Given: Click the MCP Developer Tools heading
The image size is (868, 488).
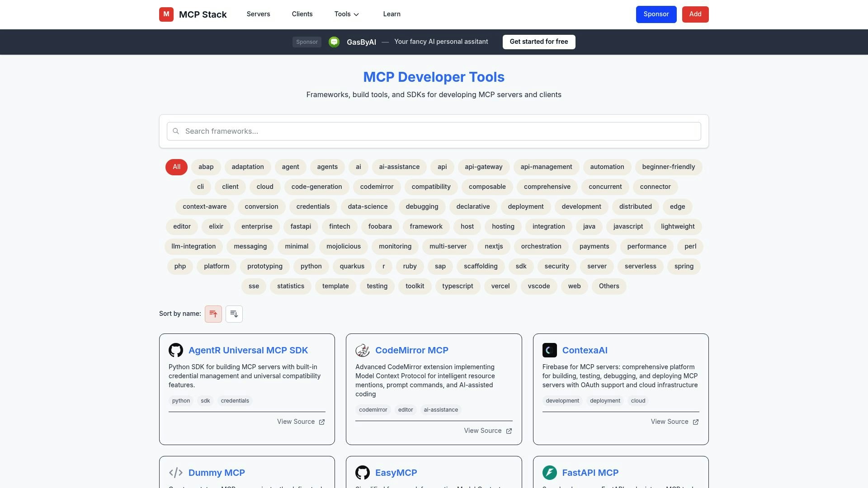Looking at the screenshot, I should 434,77.
